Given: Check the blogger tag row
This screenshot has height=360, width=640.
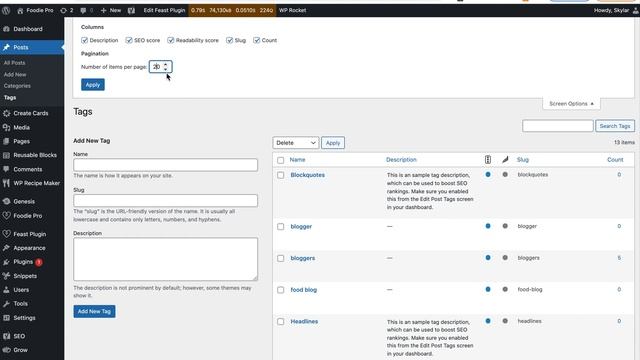Looking at the screenshot, I should point(280,227).
